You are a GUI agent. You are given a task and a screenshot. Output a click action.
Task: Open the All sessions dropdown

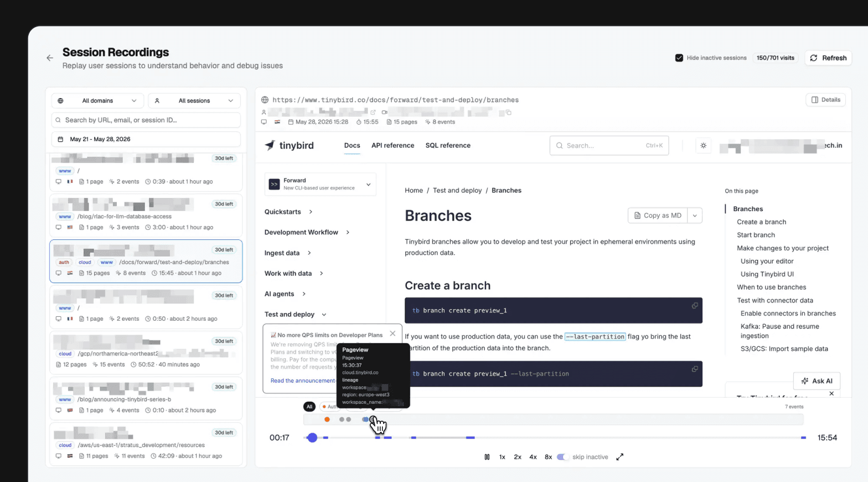pos(194,101)
